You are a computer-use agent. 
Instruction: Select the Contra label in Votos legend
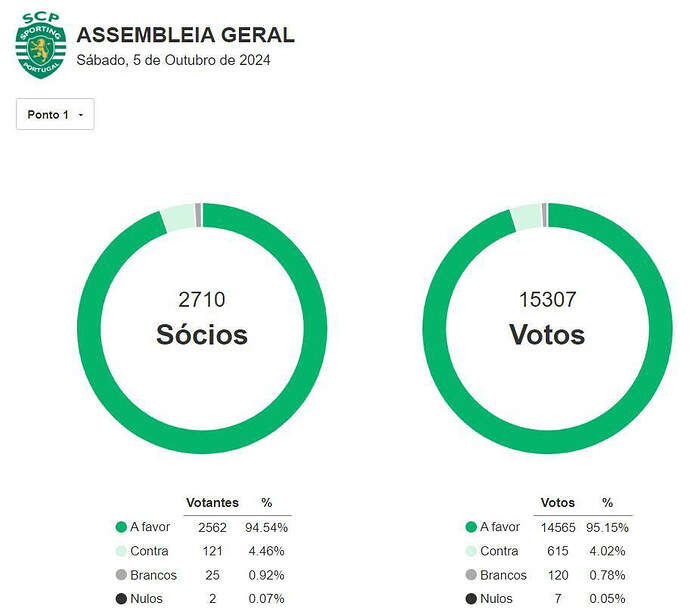tap(499, 551)
